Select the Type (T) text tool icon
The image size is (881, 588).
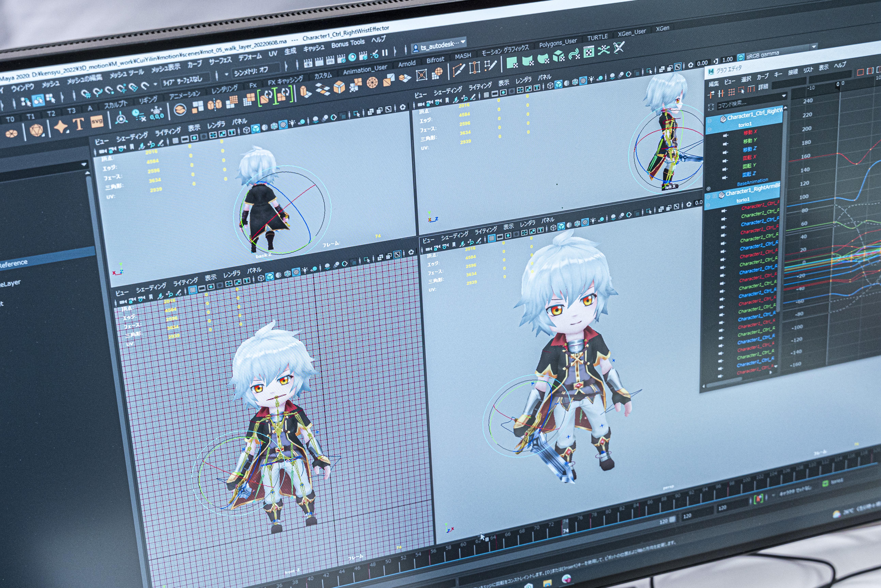pyautogui.click(x=78, y=124)
